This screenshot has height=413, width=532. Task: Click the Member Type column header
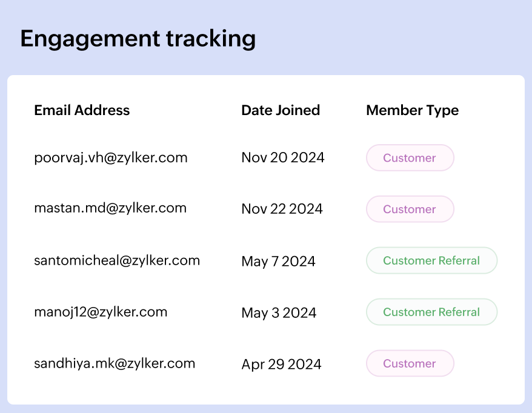412,110
